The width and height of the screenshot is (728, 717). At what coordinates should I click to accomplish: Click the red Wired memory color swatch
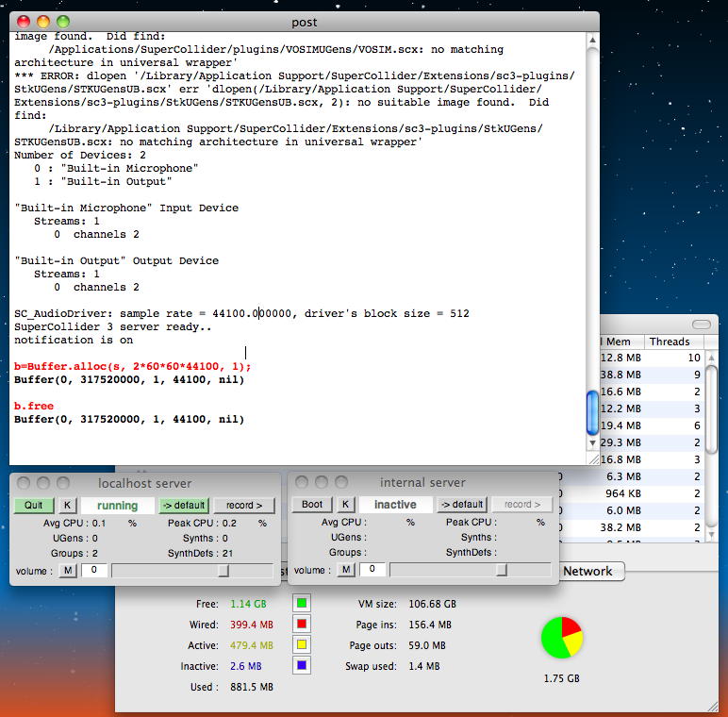click(x=302, y=624)
